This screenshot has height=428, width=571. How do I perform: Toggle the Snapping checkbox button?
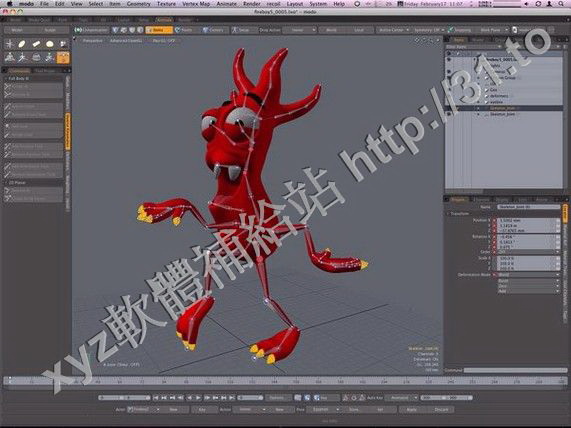460,30
